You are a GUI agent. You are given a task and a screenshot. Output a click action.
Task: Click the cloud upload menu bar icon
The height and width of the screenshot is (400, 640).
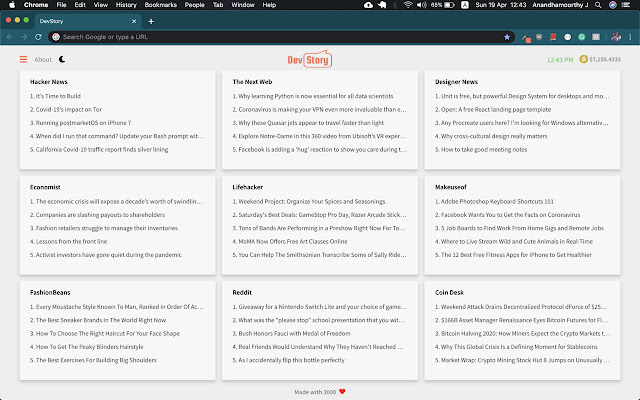click(368, 5)
